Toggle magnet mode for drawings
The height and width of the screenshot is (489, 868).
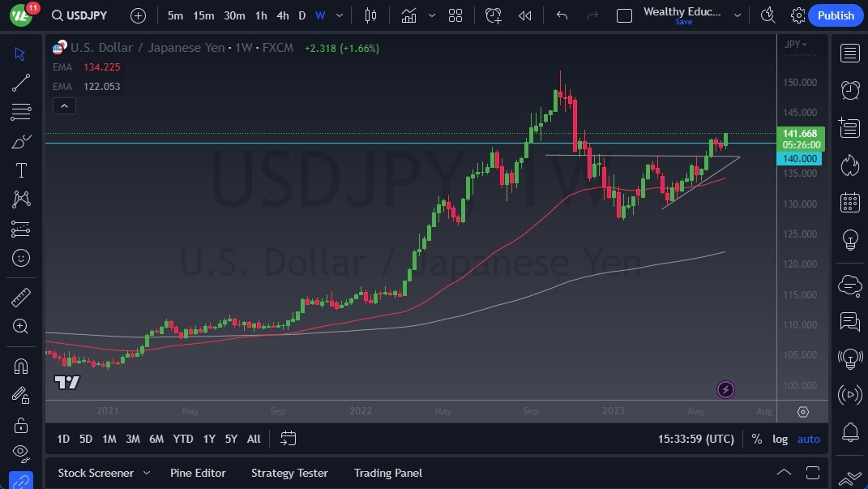pyautogui.click(x=21, y=366)
